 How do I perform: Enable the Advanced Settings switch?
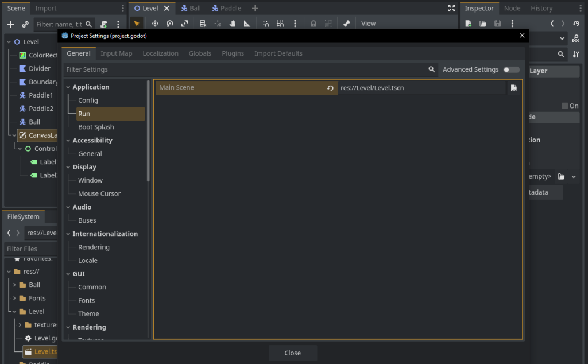coord(511,69)
